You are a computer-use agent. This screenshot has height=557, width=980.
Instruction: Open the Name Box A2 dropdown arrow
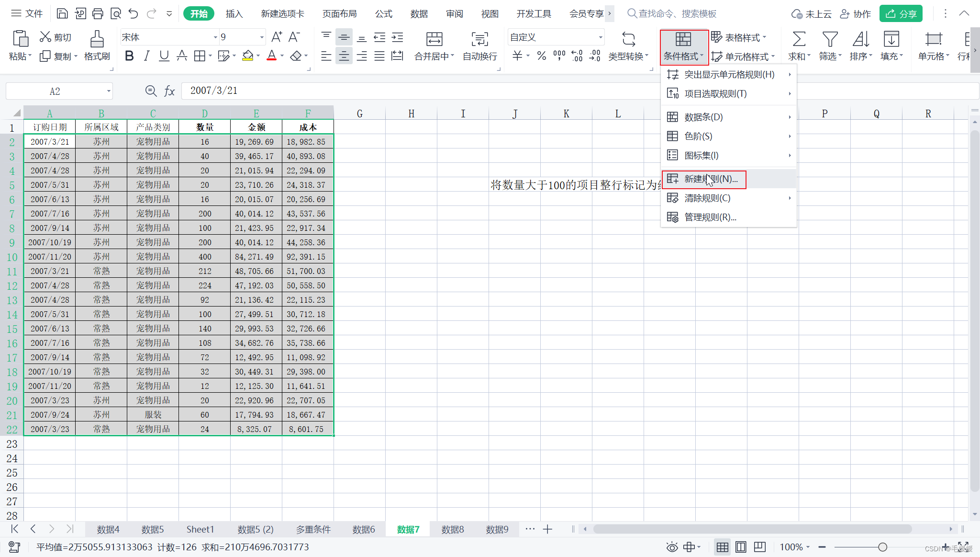(109, 91)
